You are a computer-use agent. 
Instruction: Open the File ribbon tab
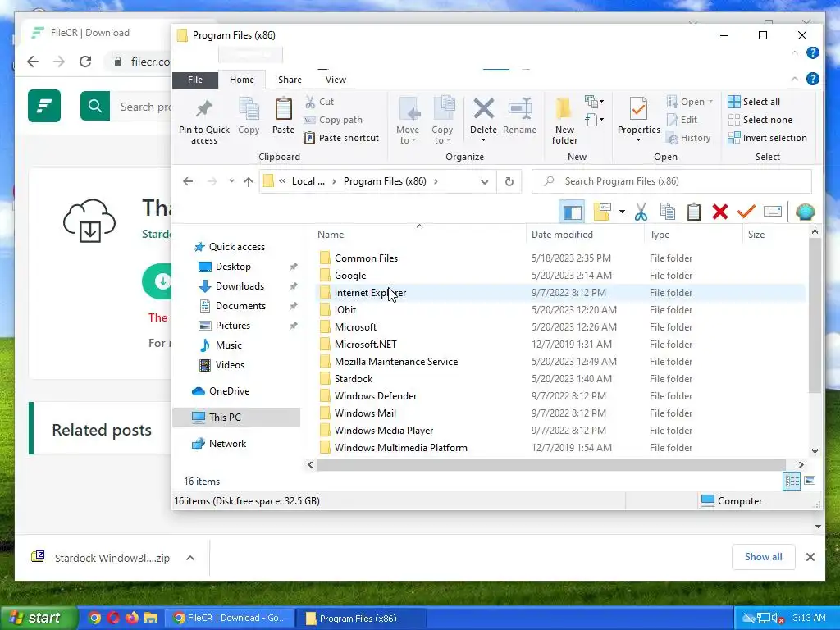(195, 80)
